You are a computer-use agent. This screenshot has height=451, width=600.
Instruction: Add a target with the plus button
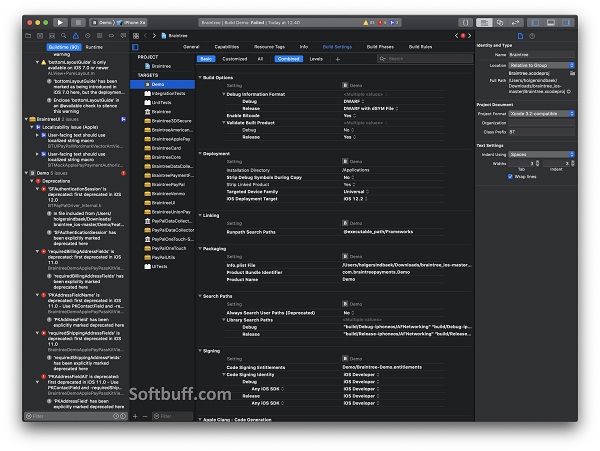coord(135,416)
